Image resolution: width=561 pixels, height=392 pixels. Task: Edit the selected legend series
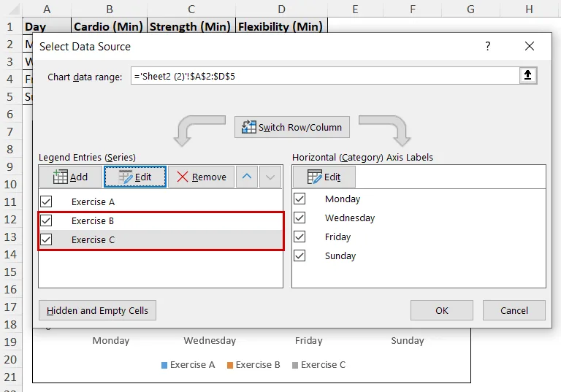tap(135, 177)
